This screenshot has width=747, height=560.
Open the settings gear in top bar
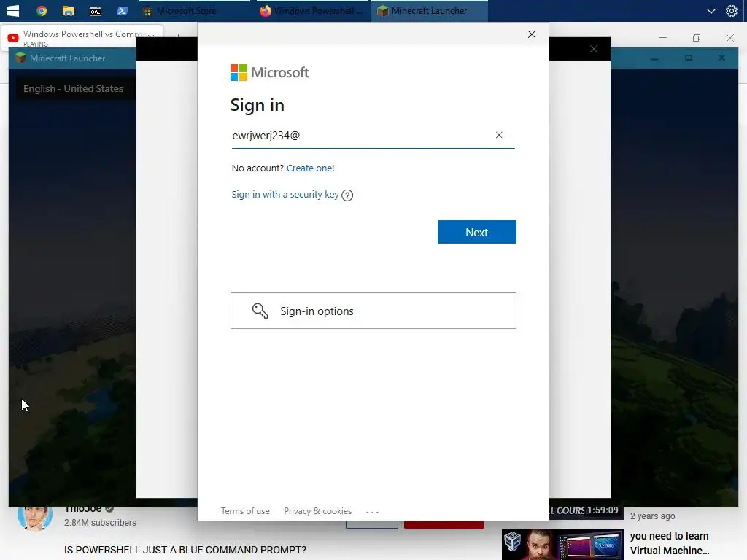coord(731,10)
